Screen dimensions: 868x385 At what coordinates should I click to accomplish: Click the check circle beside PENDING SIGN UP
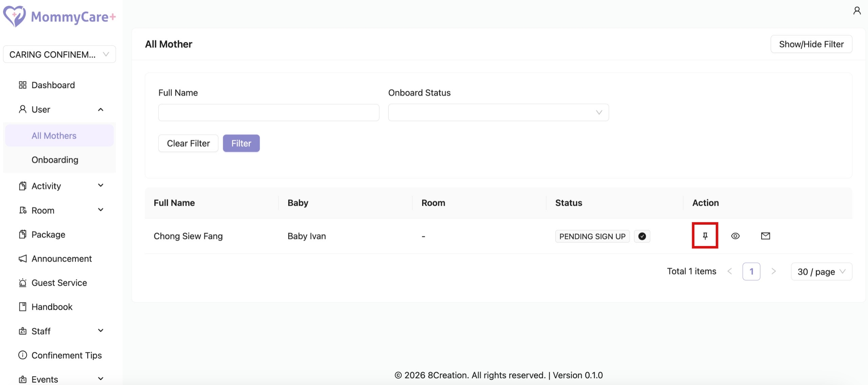642,236
